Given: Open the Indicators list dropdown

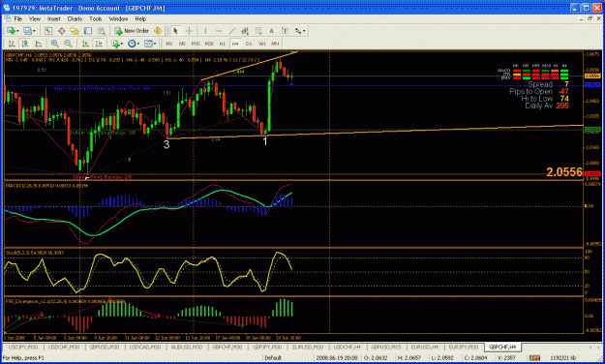Looking at the screenshot, I should click(117, 44).
